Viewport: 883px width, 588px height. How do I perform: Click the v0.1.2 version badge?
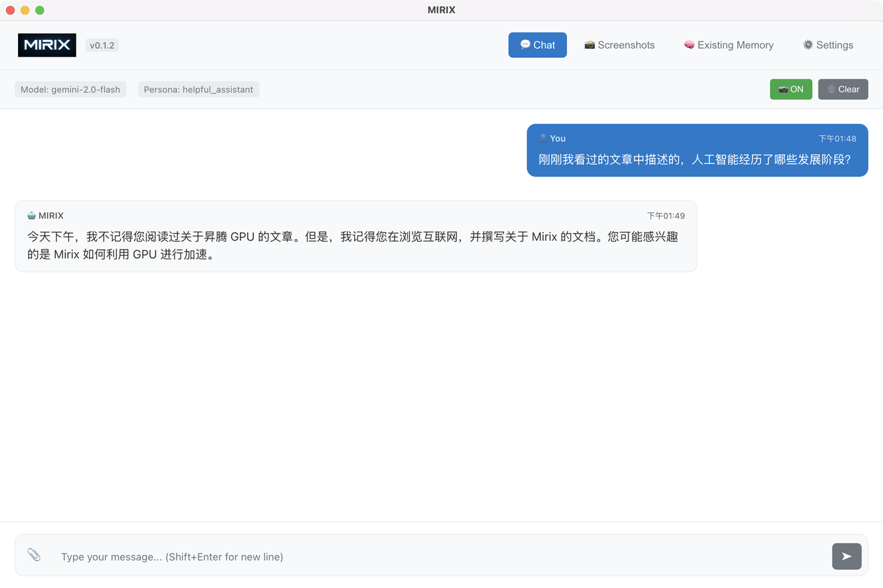pyautogui.click(x=102, y=45)
